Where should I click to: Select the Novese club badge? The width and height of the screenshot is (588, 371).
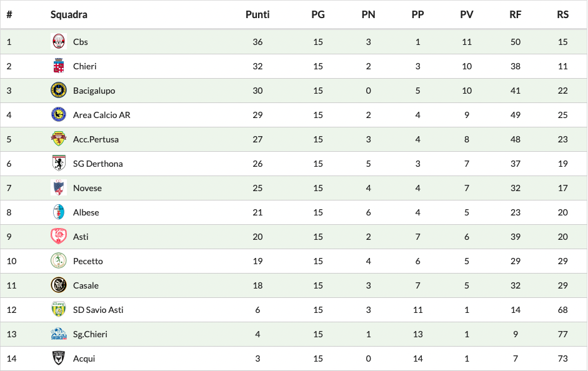tap(59, 188)
